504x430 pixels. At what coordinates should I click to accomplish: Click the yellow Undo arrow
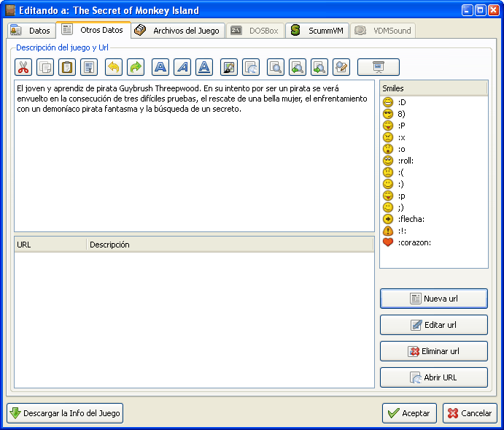point(114,67)
